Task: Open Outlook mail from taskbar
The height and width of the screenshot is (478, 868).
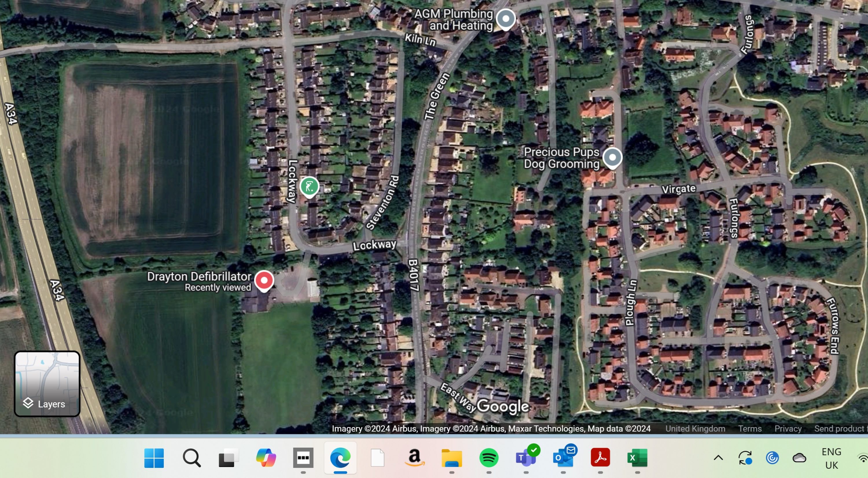Action: pos(563,458)
